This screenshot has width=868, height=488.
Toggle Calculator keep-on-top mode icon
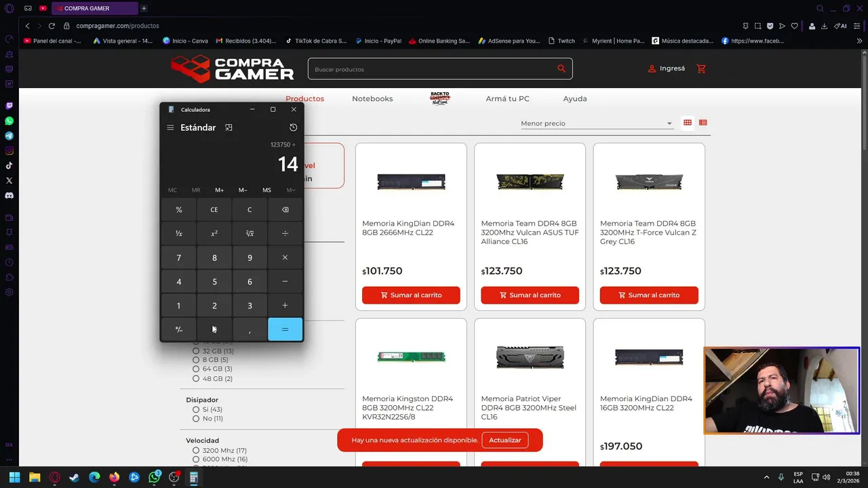(229, 127)
